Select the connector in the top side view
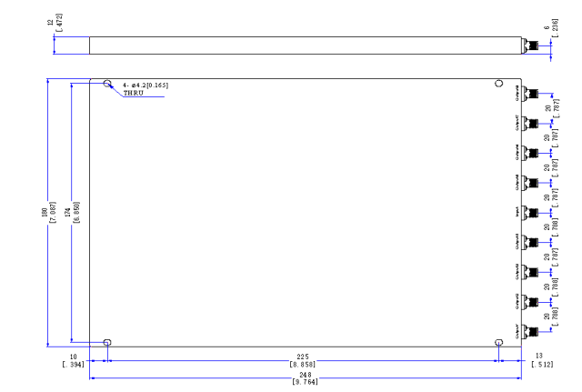The height and width of the screenshot is (392, 582). click(530, 45)
